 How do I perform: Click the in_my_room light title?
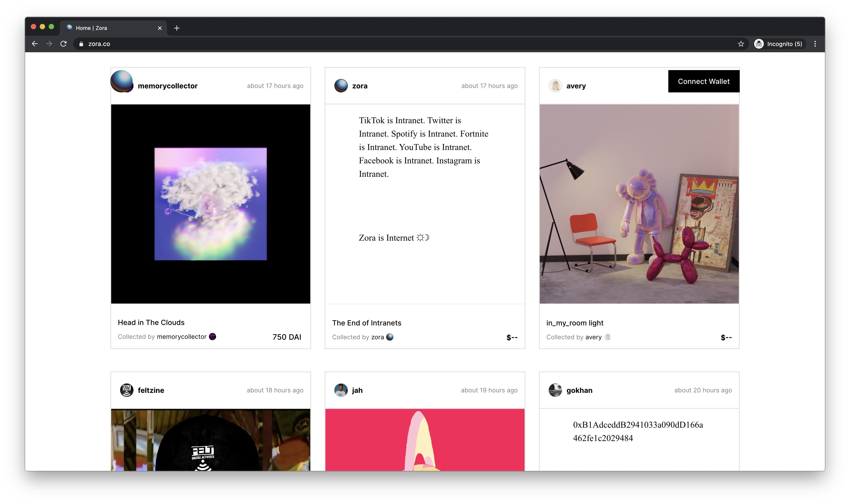pos(575,323)
